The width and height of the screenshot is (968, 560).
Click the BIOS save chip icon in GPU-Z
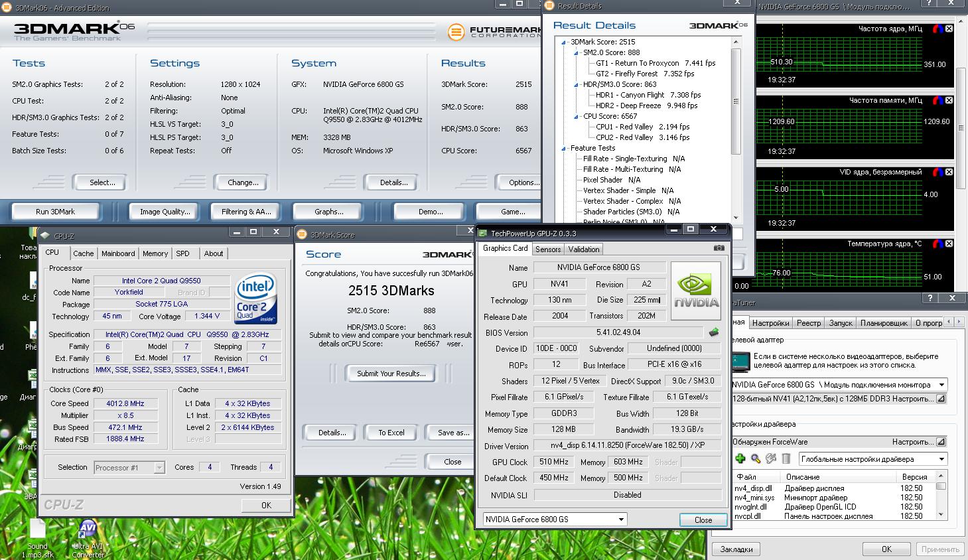[x=714, y=332]
